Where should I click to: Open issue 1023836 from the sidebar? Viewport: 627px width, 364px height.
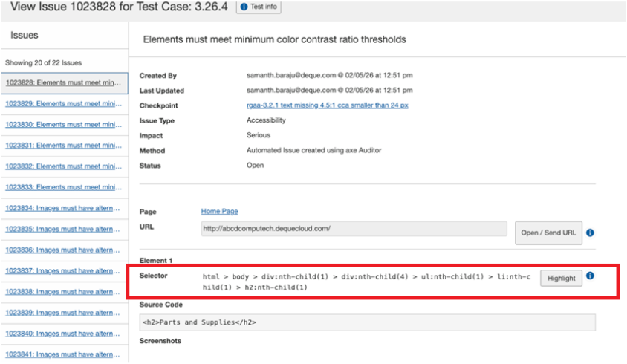tap(63, 250)
